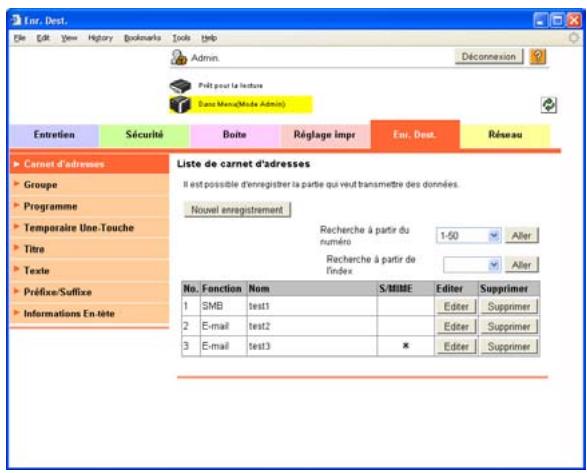Select Texte in sidebar
The image size is (587, 473).
[89, 270]
